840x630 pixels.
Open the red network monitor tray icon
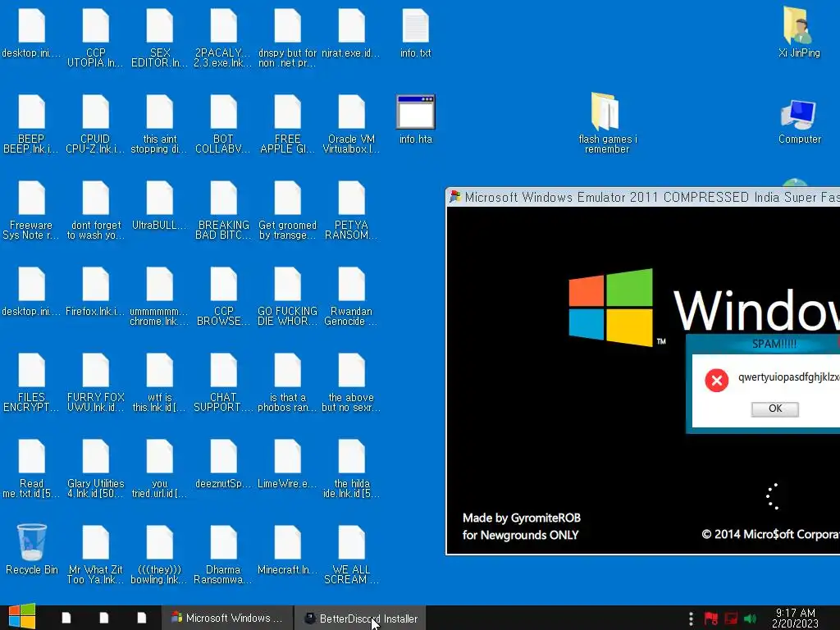[x=731, y=619]
